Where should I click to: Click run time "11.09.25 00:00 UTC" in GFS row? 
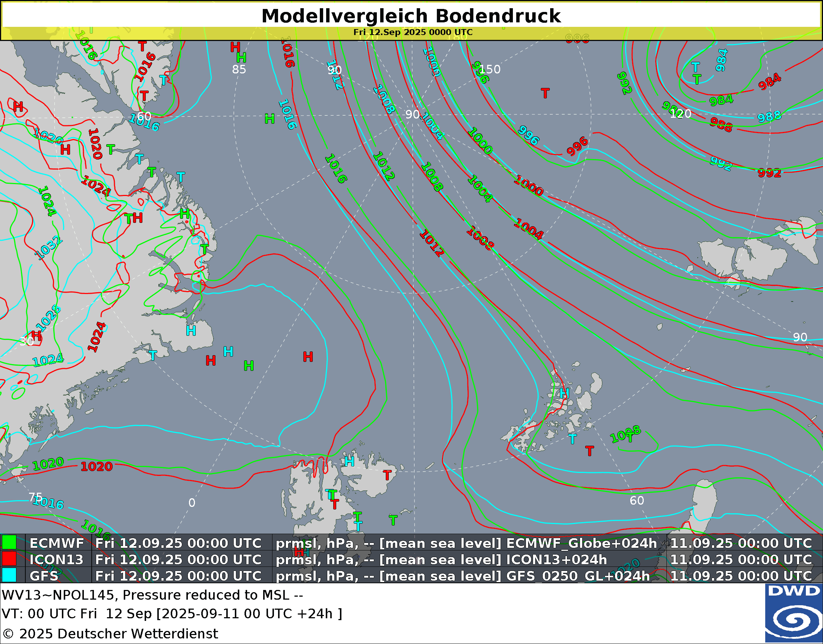click(741, 576)
